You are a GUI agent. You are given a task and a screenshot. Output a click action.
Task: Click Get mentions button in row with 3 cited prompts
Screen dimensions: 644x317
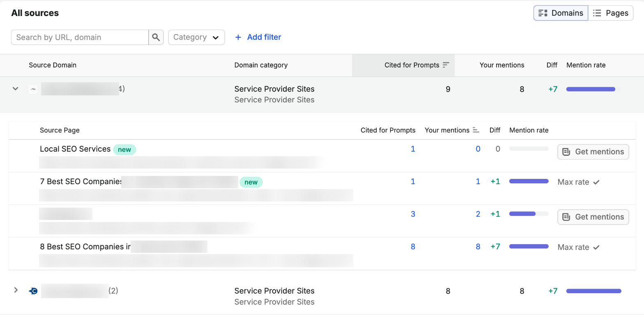(x=593, y=217)
